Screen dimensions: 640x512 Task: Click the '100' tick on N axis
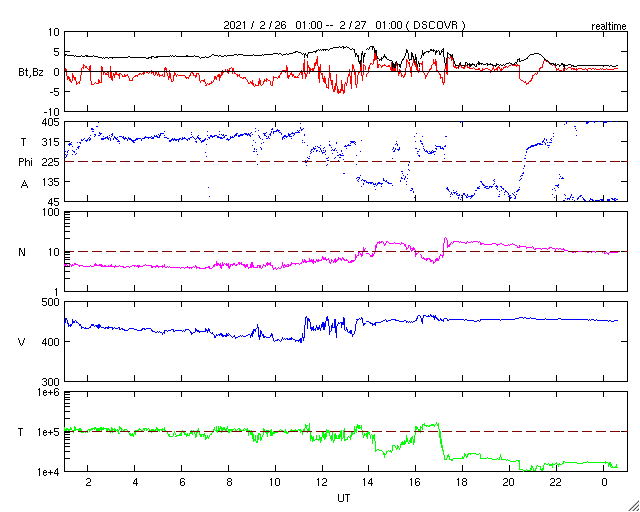coord(51,212)
